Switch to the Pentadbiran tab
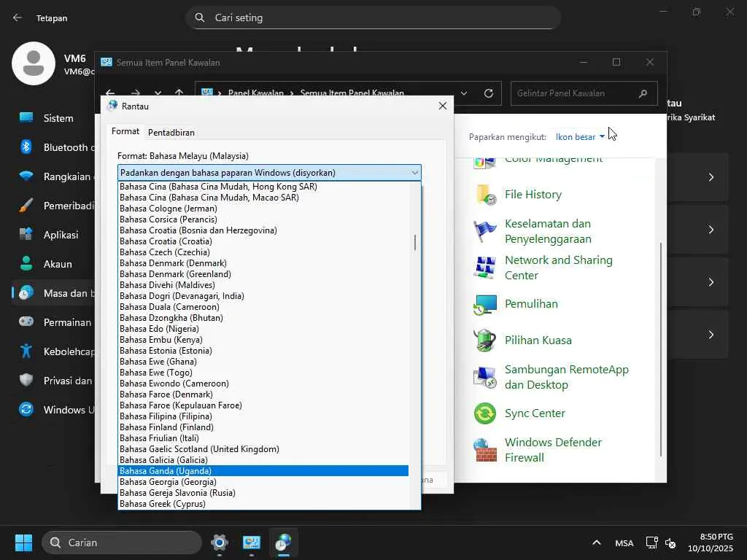The image size is (747, 560). (171, 132)
